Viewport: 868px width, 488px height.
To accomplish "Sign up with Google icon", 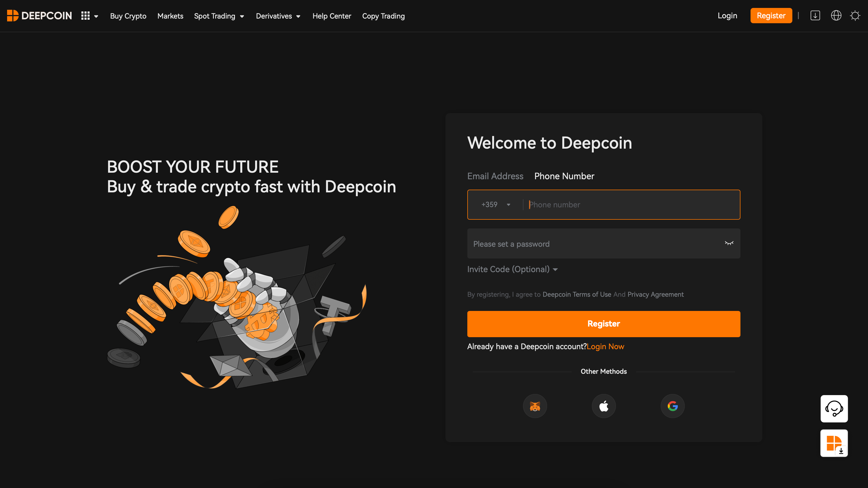I will pos(672,406).
